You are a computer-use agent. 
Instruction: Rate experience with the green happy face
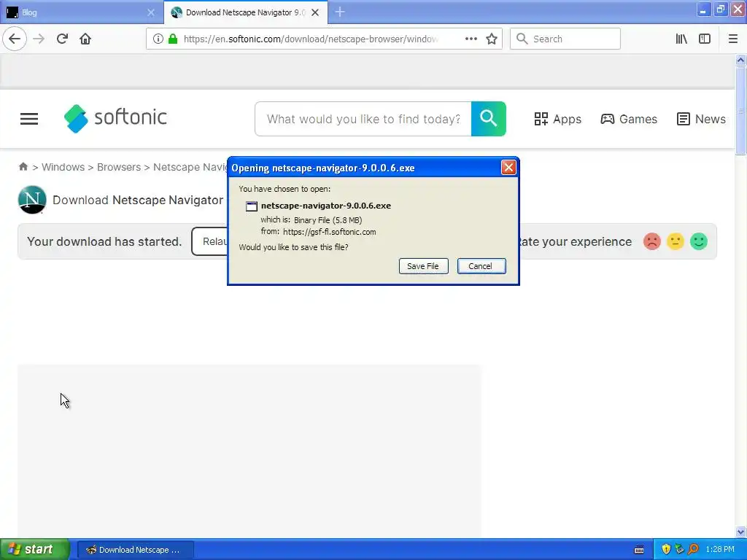point(698,241)
